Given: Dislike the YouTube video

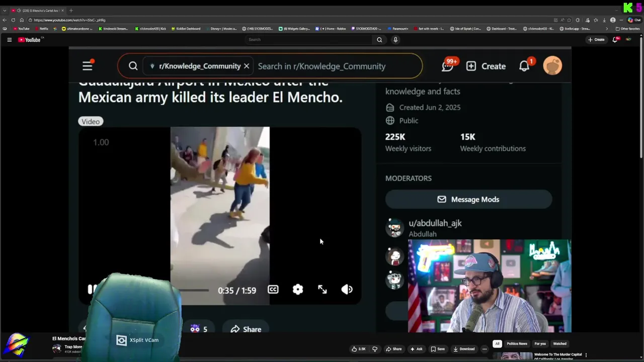Looking at the screenshot, I should [x=375, y=349].
